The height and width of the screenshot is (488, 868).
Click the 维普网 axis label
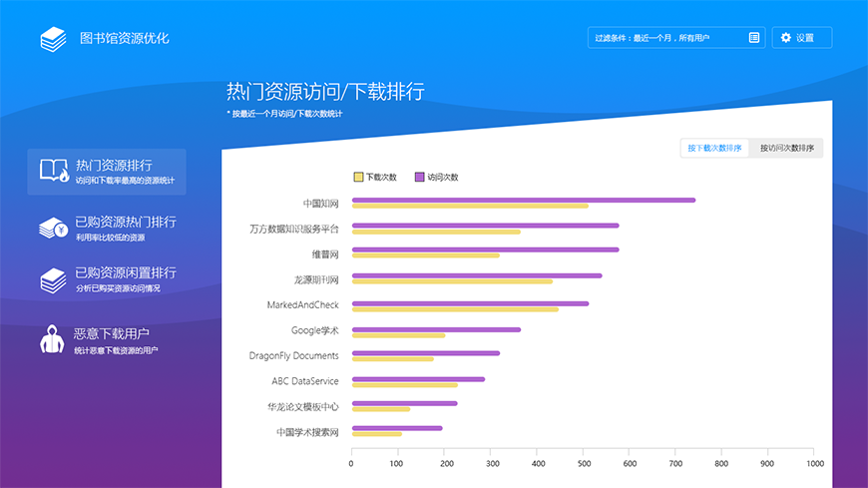[325, 254]
